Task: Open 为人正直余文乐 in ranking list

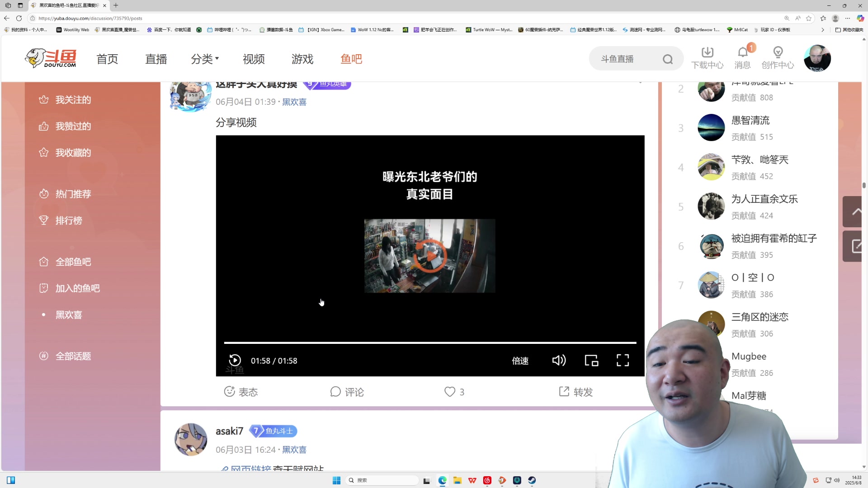Action: coord(764,199)
